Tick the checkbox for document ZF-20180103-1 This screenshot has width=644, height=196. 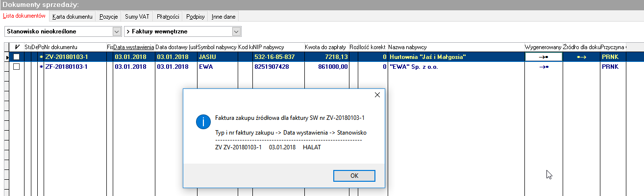pos(16,67)
